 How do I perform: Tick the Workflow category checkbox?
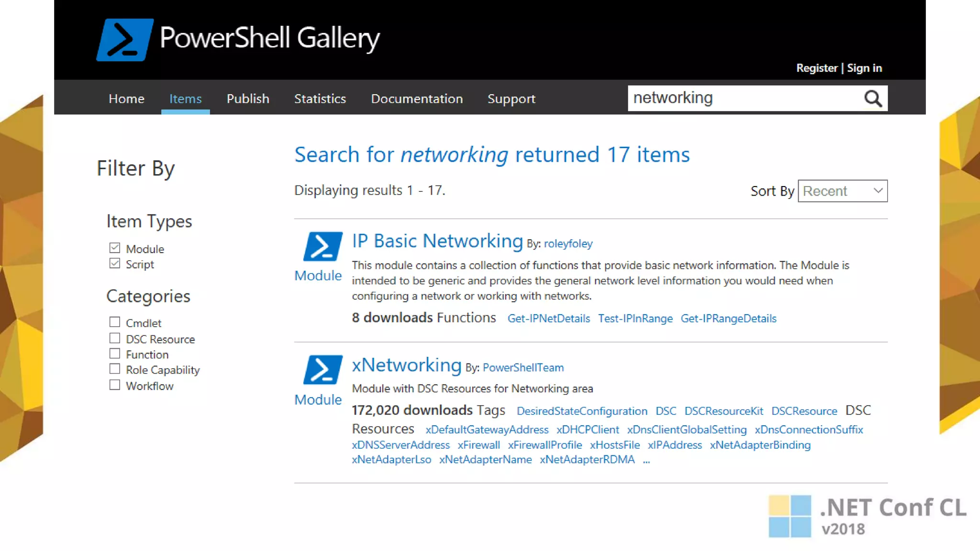pos(115,385)
